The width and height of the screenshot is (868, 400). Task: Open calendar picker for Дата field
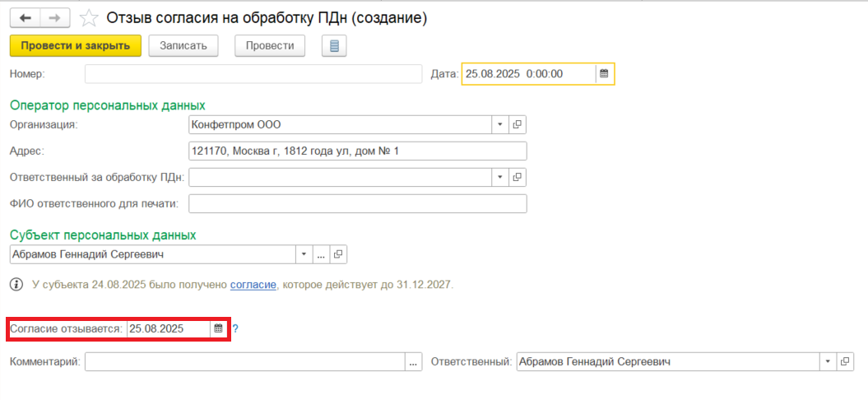coord(604,73)
